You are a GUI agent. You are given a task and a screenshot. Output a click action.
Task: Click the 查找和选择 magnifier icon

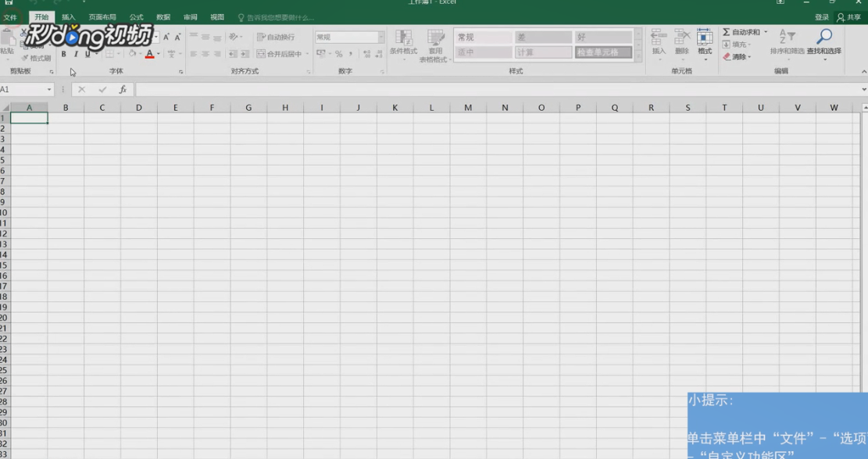(x=824, y=34)
